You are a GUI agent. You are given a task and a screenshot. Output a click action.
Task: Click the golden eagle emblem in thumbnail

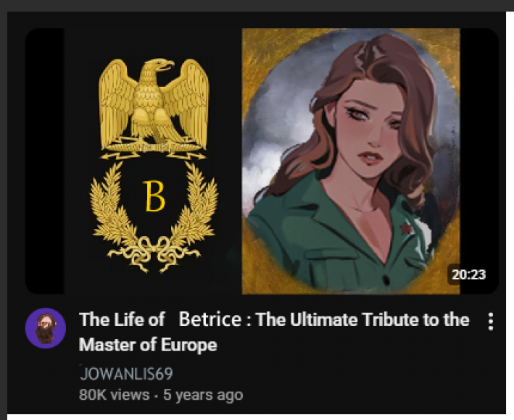(154, 109)
